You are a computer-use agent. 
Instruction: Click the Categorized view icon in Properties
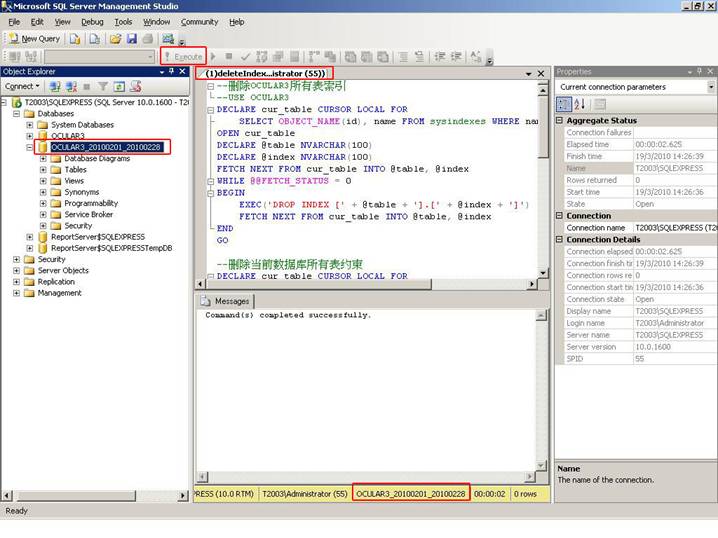point(564,104)
